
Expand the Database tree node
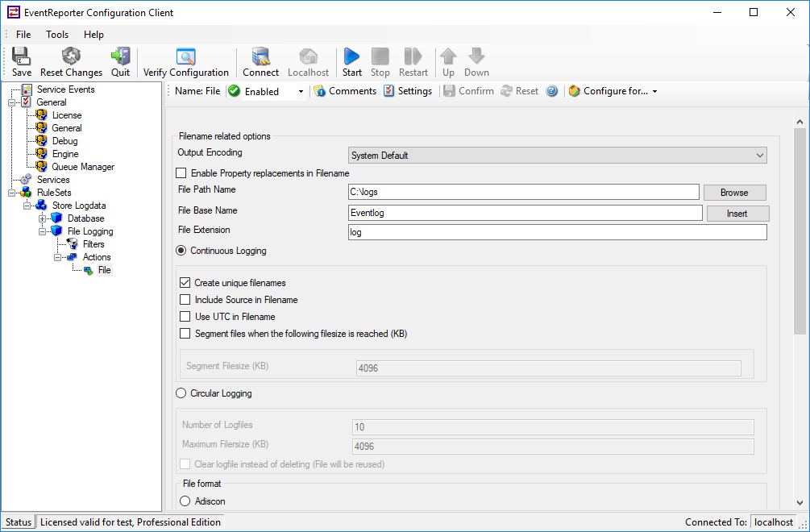pyautogui.click(x=43, y=218)
